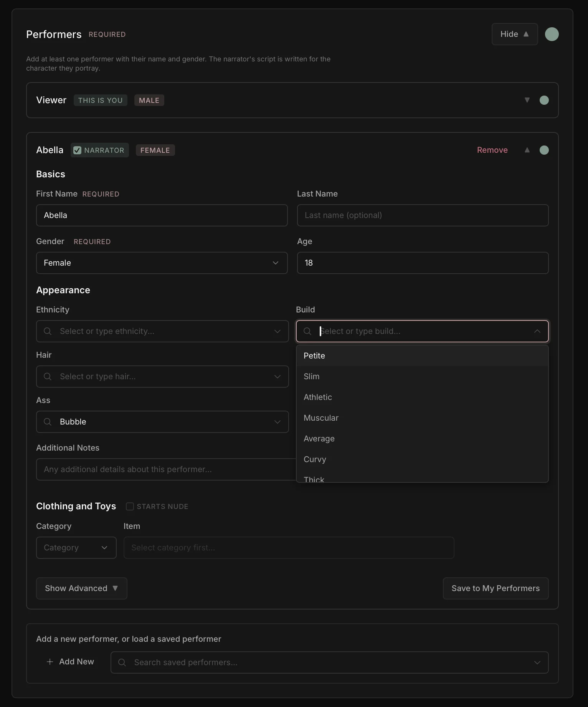
Task: Open the Ass dropdown chevron
Action: (277, 422)
